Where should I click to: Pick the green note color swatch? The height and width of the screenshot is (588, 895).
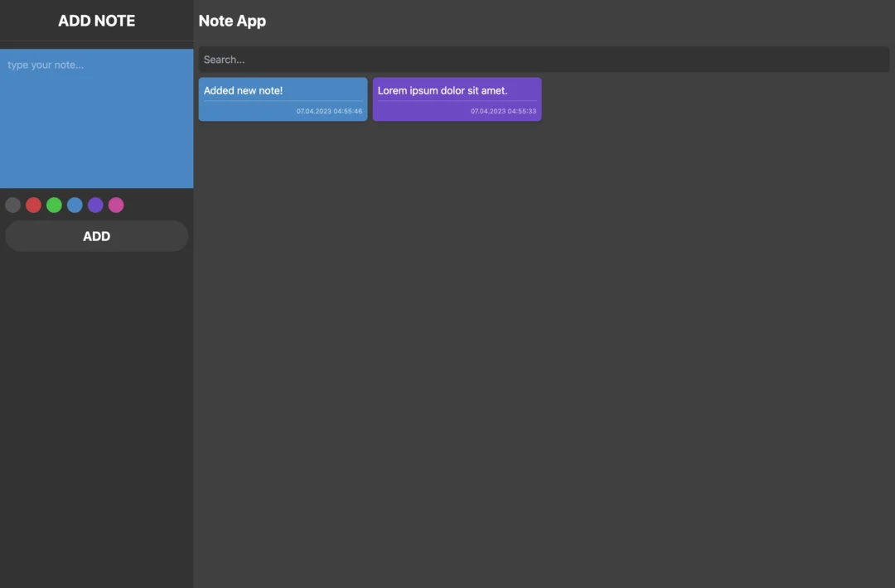point(54,205)
